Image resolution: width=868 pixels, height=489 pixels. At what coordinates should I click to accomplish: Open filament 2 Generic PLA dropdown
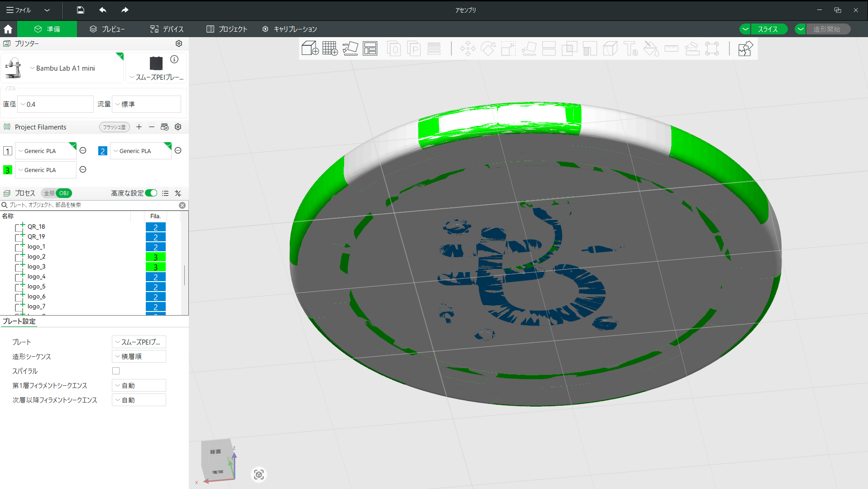tap(141, 151)
